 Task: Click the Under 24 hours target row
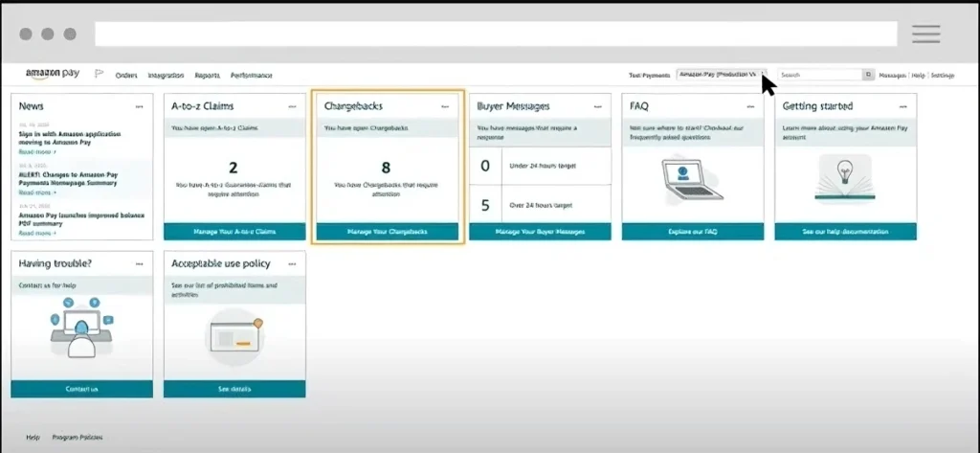[540, 166]
